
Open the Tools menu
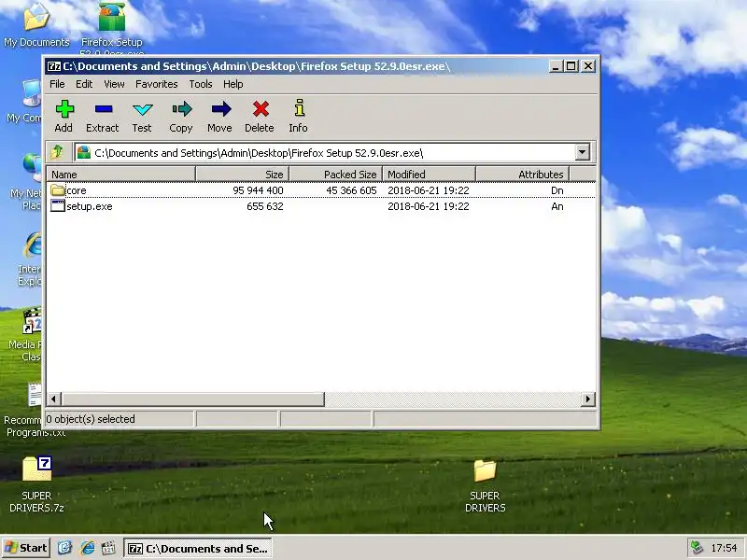(201, 84)
